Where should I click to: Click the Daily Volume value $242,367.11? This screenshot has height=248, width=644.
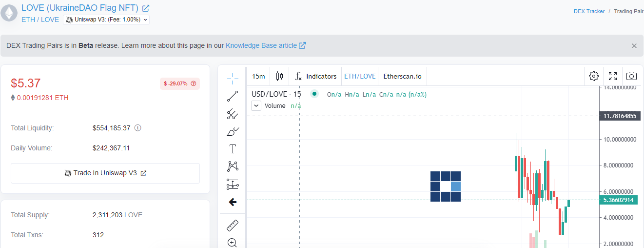click(111, 148)
